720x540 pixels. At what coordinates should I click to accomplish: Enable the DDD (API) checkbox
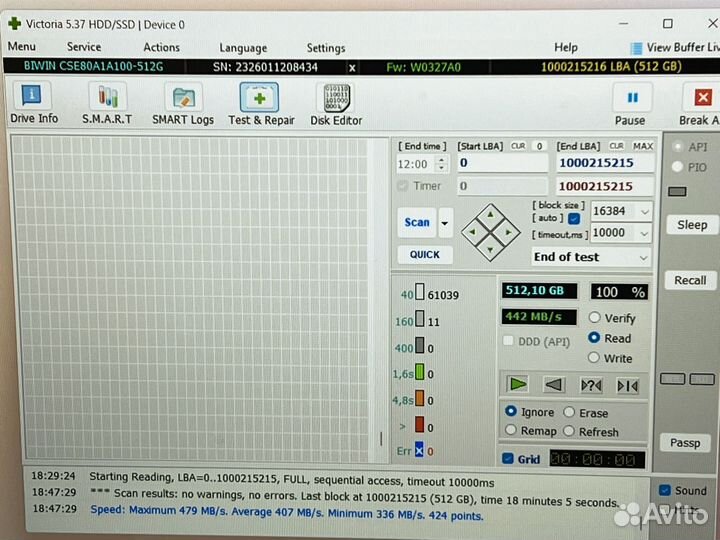[508, 341]
